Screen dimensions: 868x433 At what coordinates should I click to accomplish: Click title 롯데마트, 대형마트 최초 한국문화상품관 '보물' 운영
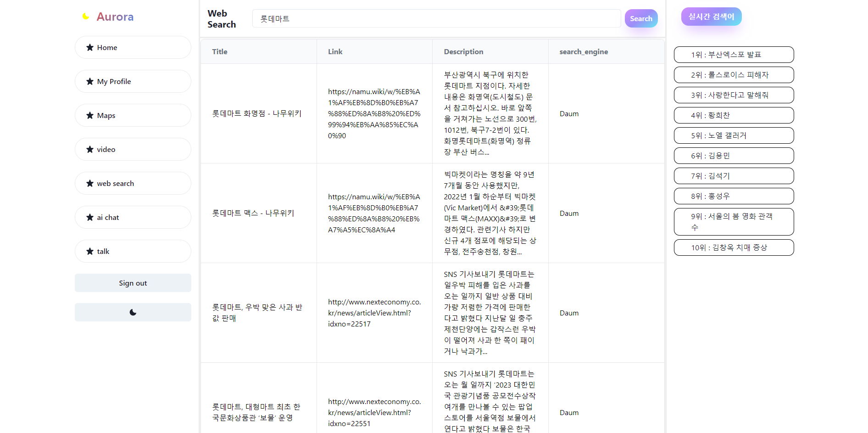pyautogui.click(x=256, y=412)
